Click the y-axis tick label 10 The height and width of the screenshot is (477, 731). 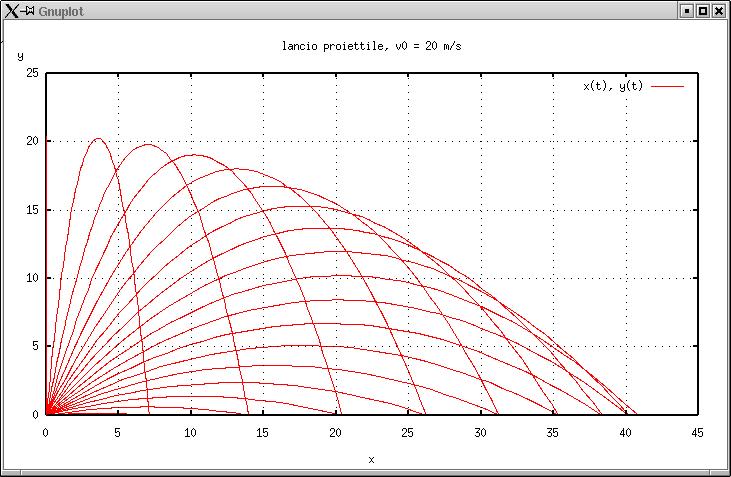(32, 277)
